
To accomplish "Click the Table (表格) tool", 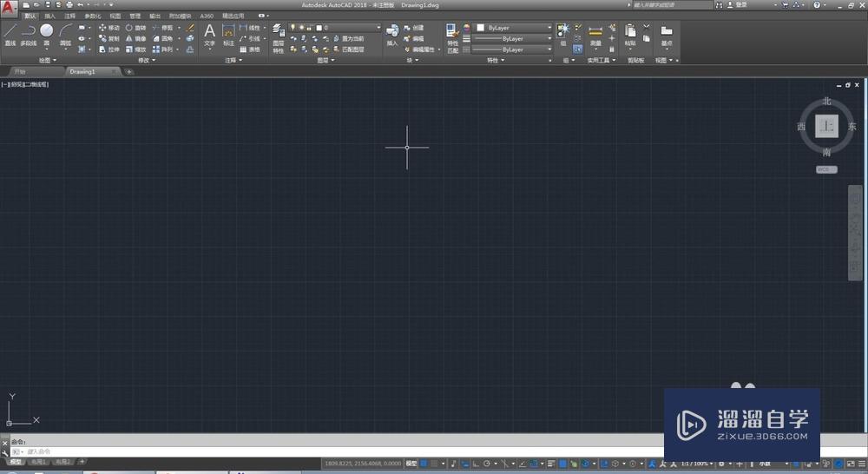I will 250,49.
